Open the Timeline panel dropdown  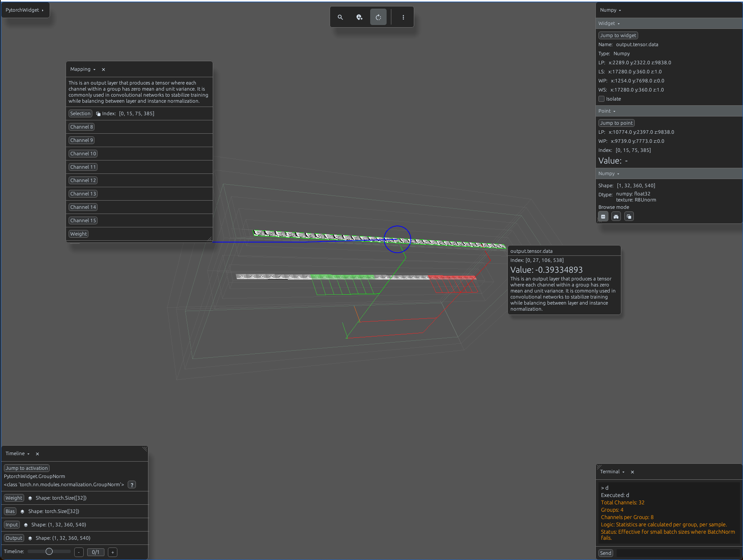pyautogui.click(x=18, y=453)
